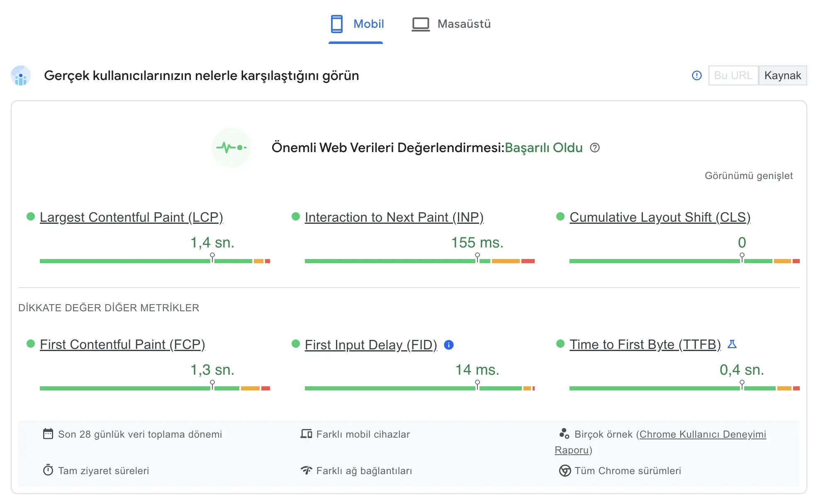Open First Input Delay (FID) link
This screenshot has height=504, width=818.
point(371,344)
